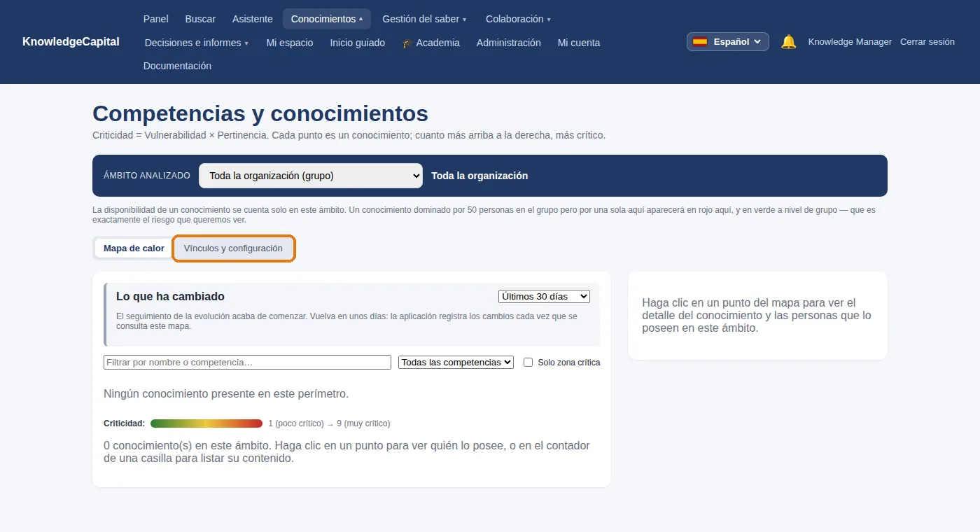Navigate to Mi espacio
Image resolution: width=980 pixels, height=532 pixels.
coord(290,43)
